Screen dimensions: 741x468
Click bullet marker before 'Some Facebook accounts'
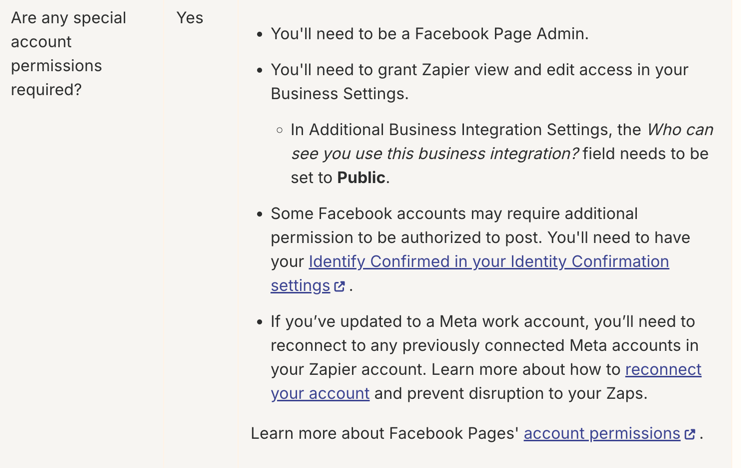coord(259,214)
